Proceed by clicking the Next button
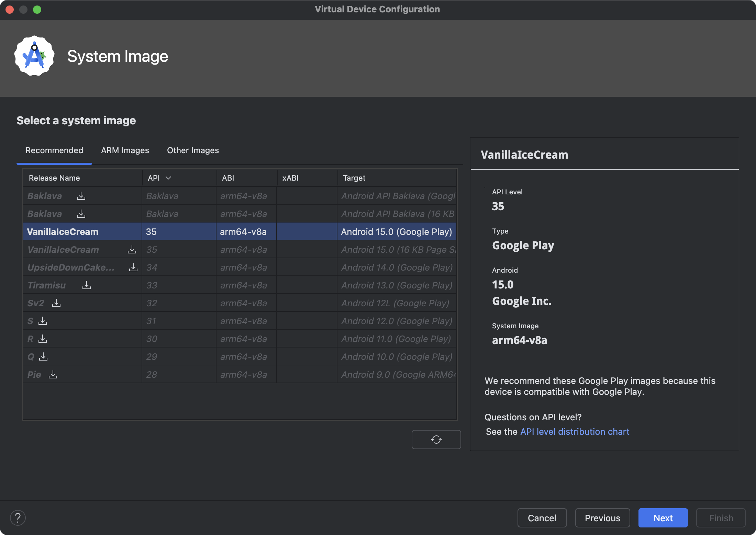 click(663, 517)
